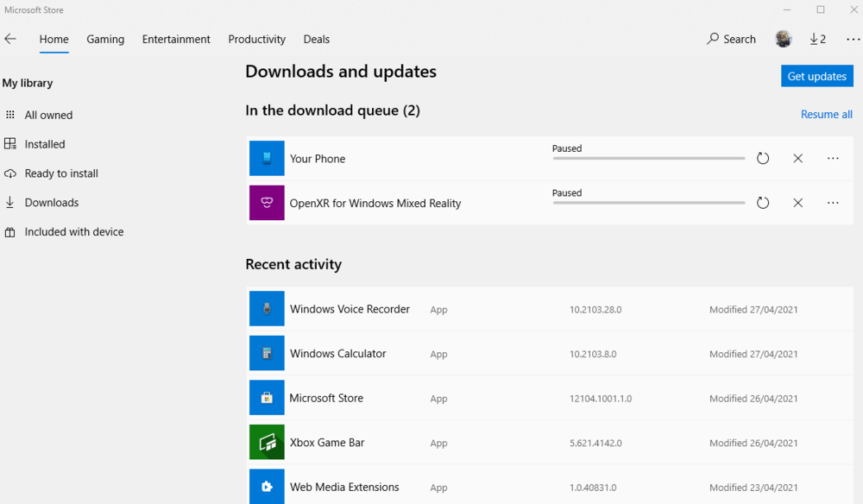Click the Windows Voice Recorder app icon

click(267, 309)
